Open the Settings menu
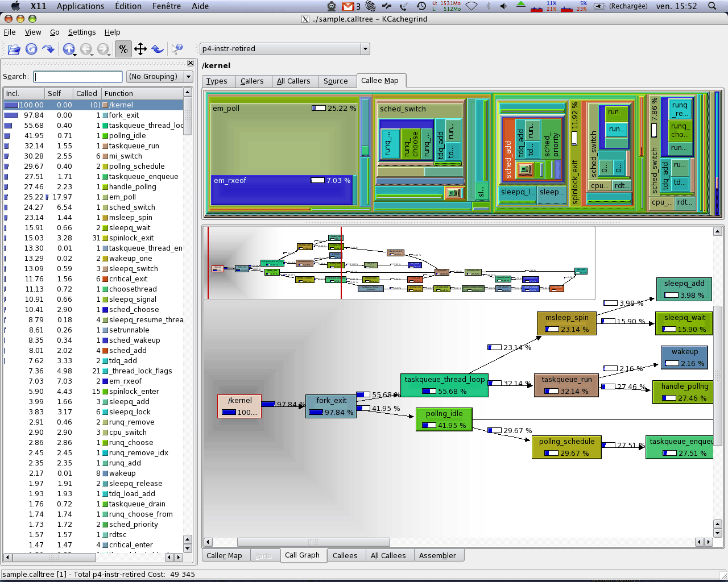 pyautogui.click(x=81, y=32)
